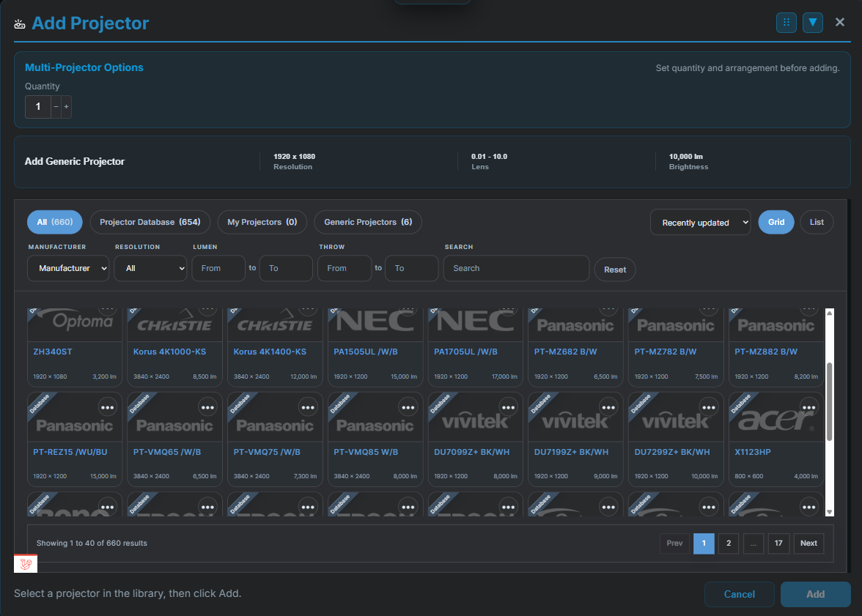The height and width of the screenshot is (616, 862).
Task: Open three-dot menu on DU7099Z+ card
Action: coord(508,407)
